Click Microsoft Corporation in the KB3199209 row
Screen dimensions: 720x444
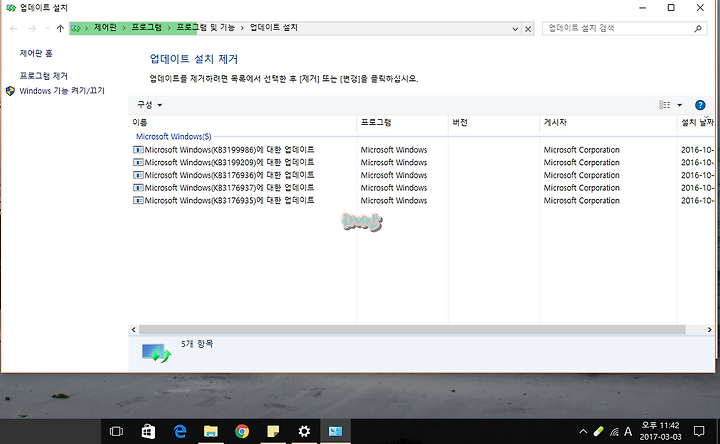click(x=581, y=163)
